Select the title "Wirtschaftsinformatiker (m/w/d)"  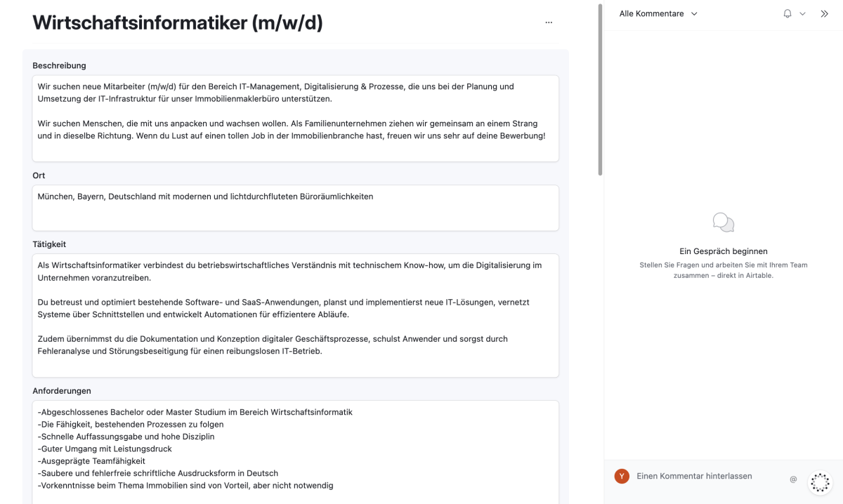point(177,22)
